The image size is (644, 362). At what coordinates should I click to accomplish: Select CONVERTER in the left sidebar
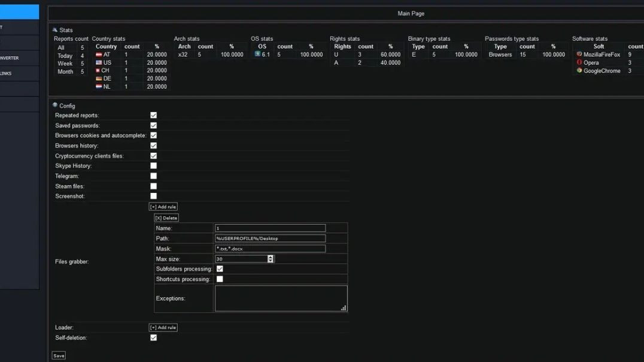click(x=18, y=58)
